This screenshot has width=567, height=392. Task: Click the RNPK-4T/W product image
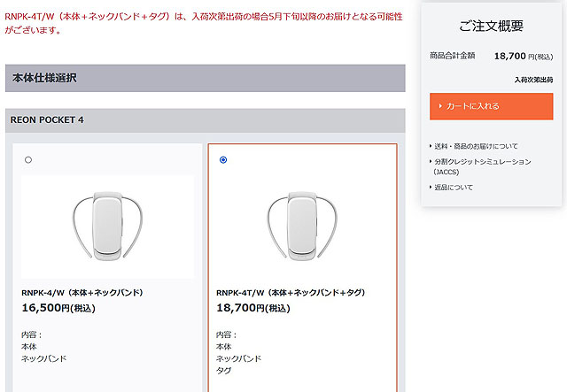[302, 227]
